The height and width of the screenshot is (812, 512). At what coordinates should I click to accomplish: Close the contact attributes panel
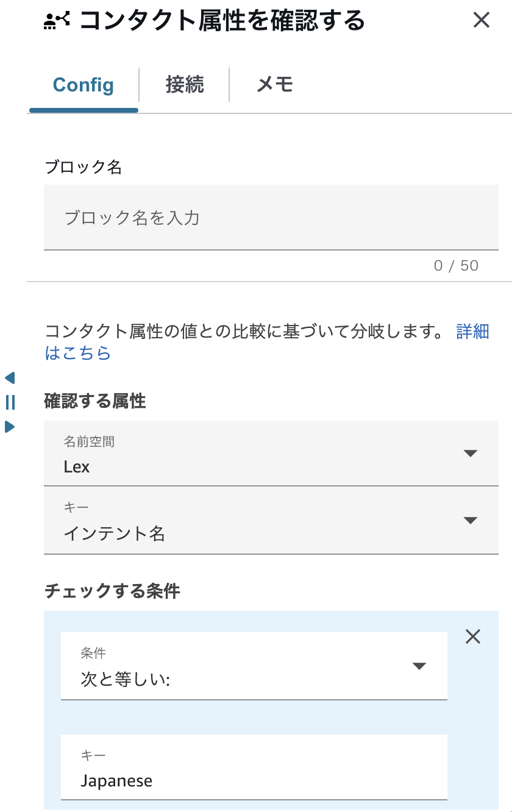482,20
